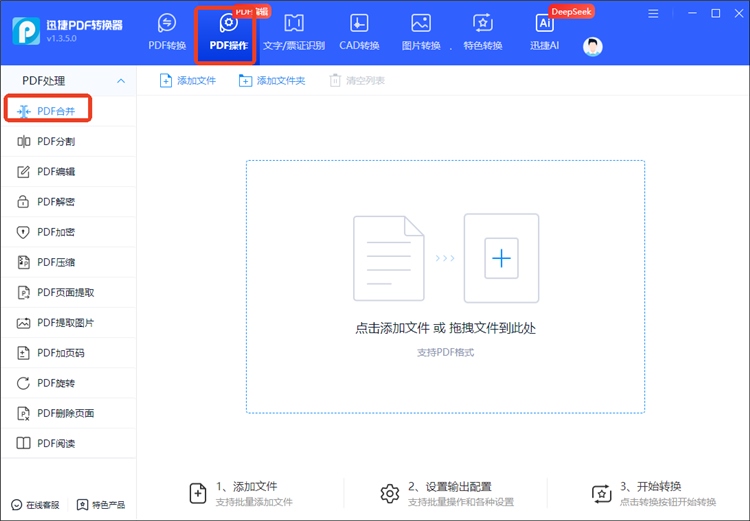Open PDF删除页面 tool
The height and width of the screenshot is (521, 750).
pyautogui.click(x=68, y=413)
